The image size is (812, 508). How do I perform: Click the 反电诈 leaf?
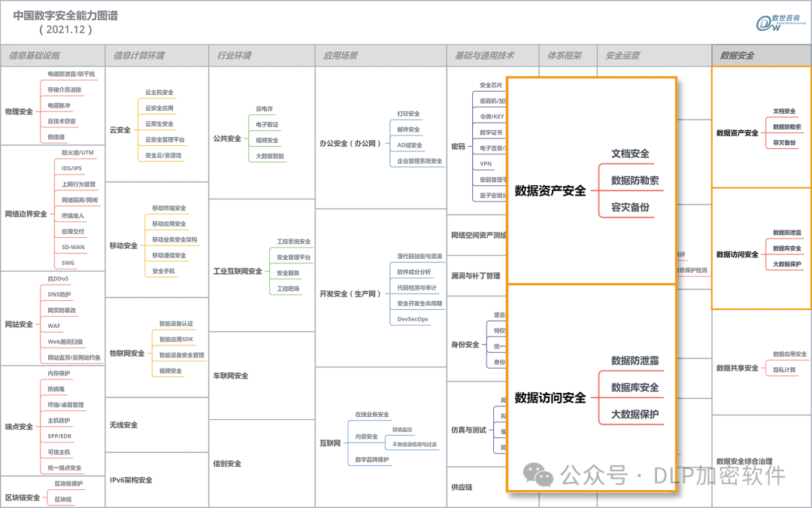pos(264,109)
